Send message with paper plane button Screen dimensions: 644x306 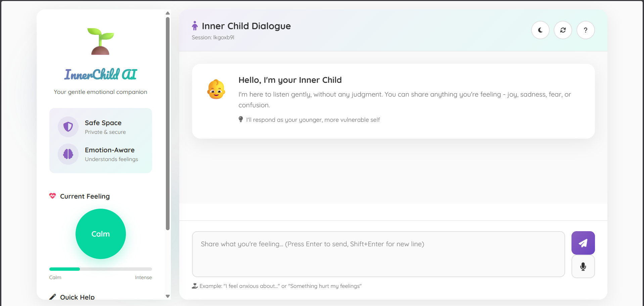click(x=583, y=243)
